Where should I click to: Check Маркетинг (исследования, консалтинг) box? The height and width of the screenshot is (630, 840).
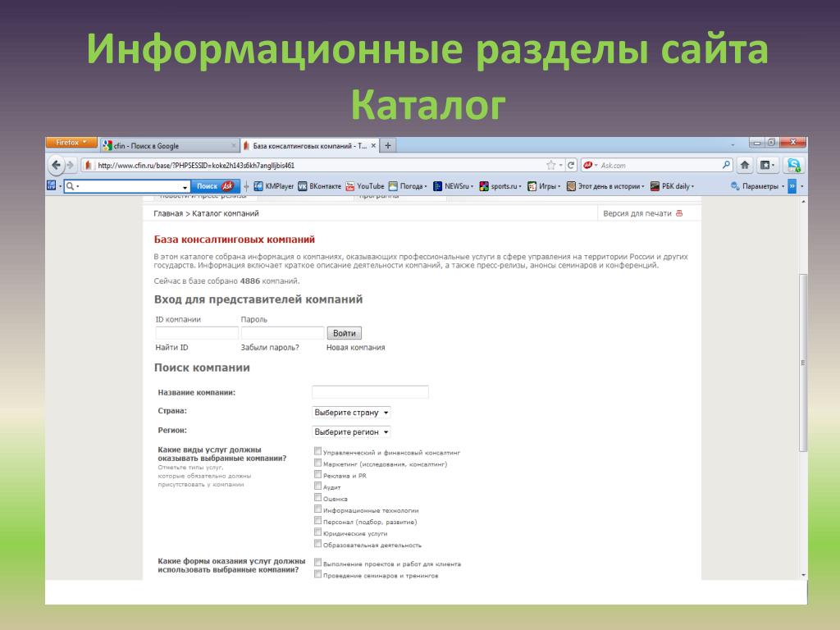click(317, 463)
